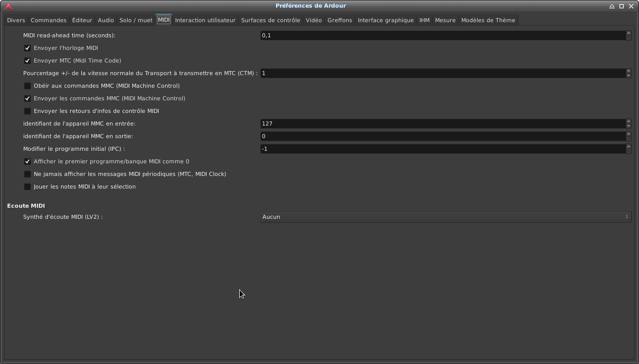The image size is (639, 364).
Task: Open Surfaces de contrôle tab
Action: 271,20
